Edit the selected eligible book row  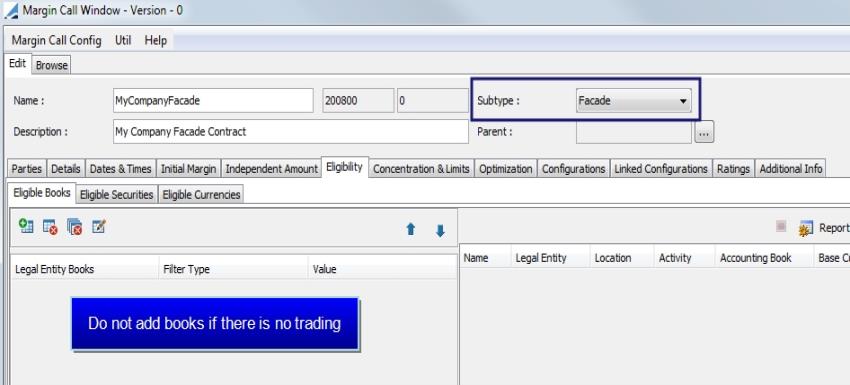coord(99,226)
